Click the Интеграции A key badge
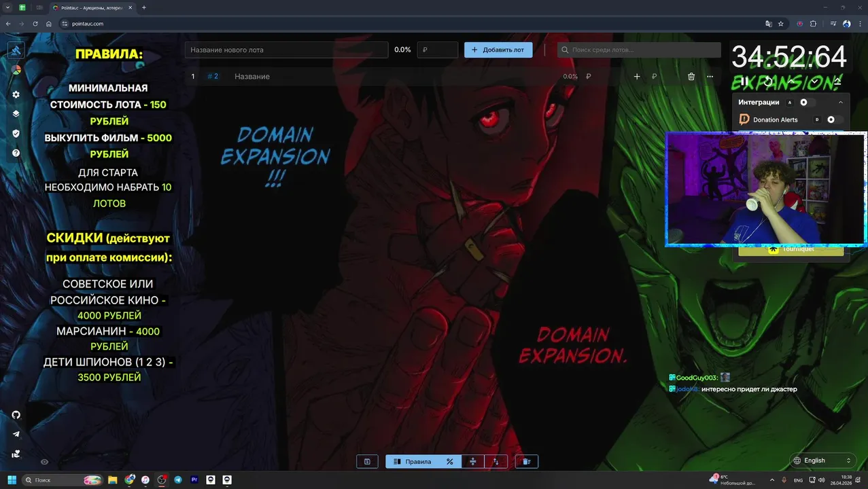Viewport: 868px width, 489px height. click(789, 103)
